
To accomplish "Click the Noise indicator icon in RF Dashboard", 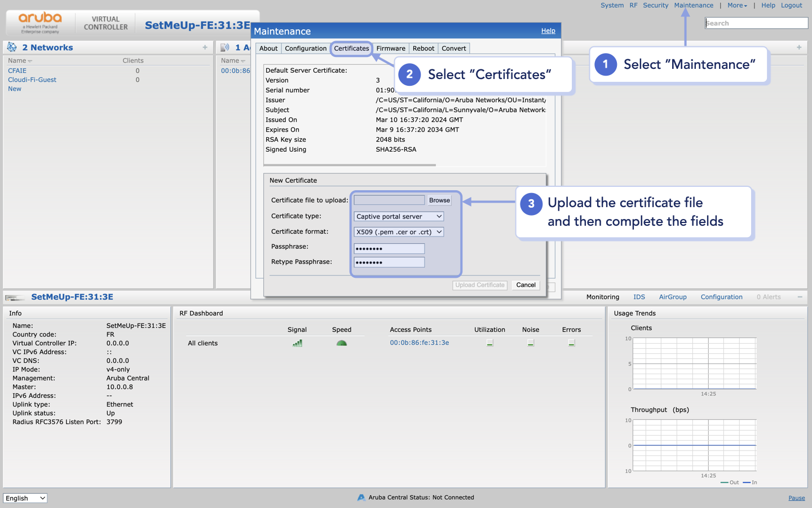I will [x=530, y=343].
